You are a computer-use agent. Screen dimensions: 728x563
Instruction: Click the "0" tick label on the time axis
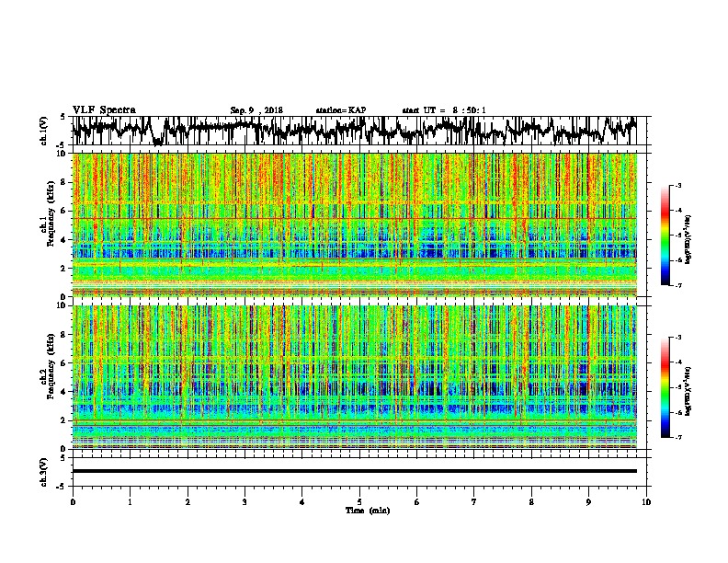(73, 502)
